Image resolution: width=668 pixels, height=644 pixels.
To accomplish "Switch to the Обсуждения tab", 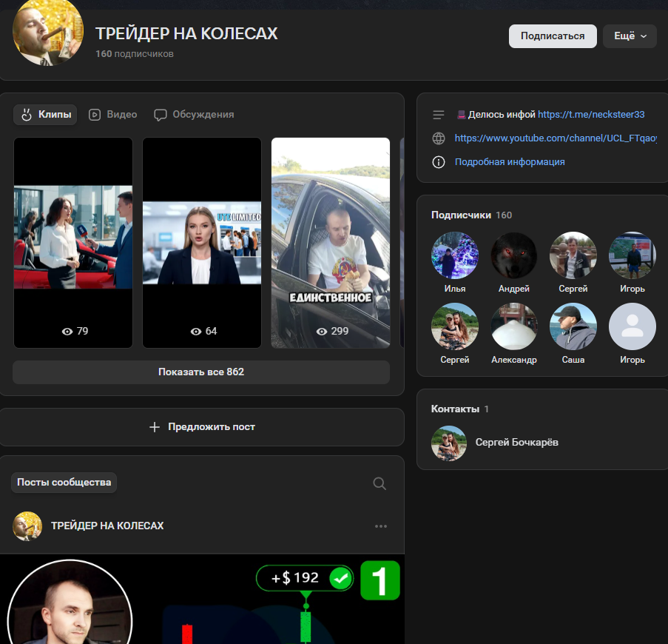I will coord(194,115).
